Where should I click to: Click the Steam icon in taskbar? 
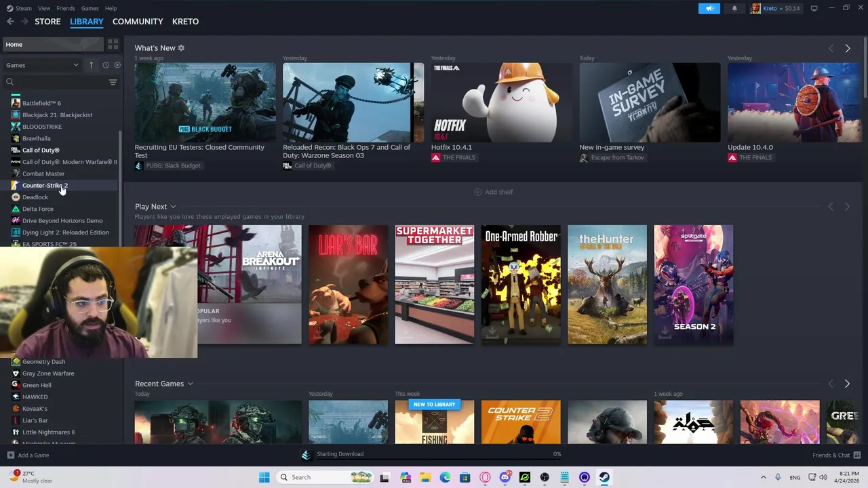coord(604,477)
